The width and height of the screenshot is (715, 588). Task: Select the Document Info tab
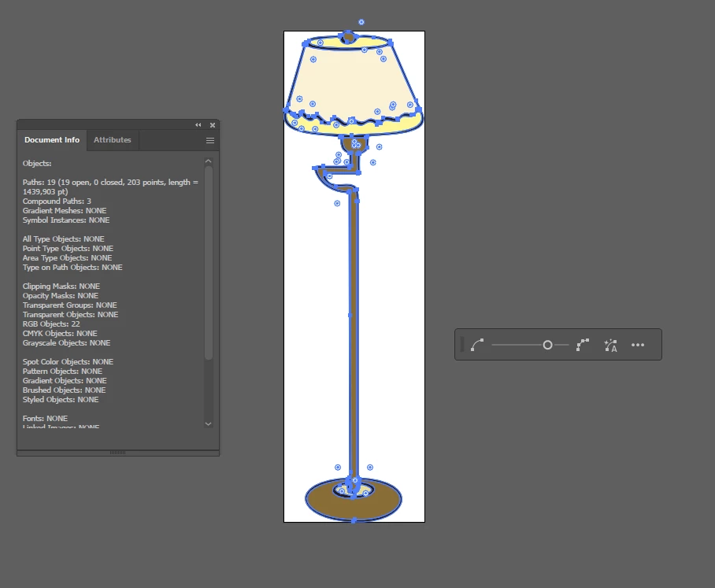pos(52,140)
